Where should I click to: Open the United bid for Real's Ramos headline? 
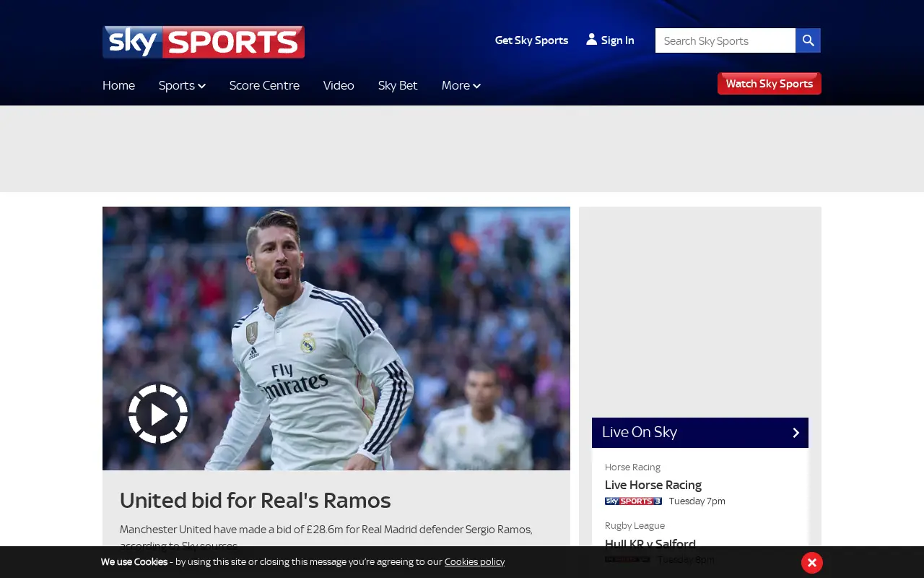pyautogui.click(x=256, y=500)
